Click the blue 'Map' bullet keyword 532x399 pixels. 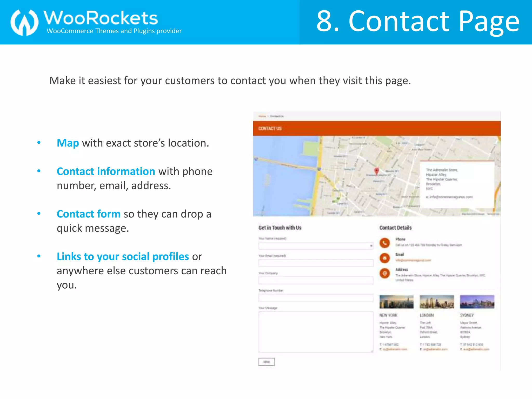(68, 143)
